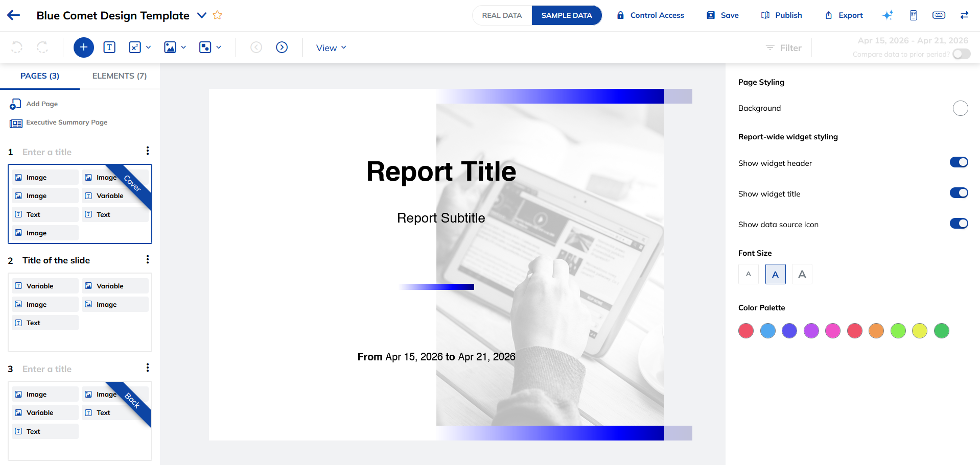Viewport: 980px width, 465px height.
Task: Select the cover page thumbnail
Action: (80, 204)
